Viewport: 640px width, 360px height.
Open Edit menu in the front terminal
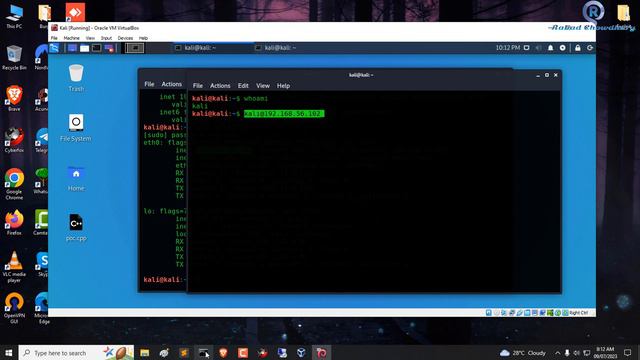click(243, 86)
